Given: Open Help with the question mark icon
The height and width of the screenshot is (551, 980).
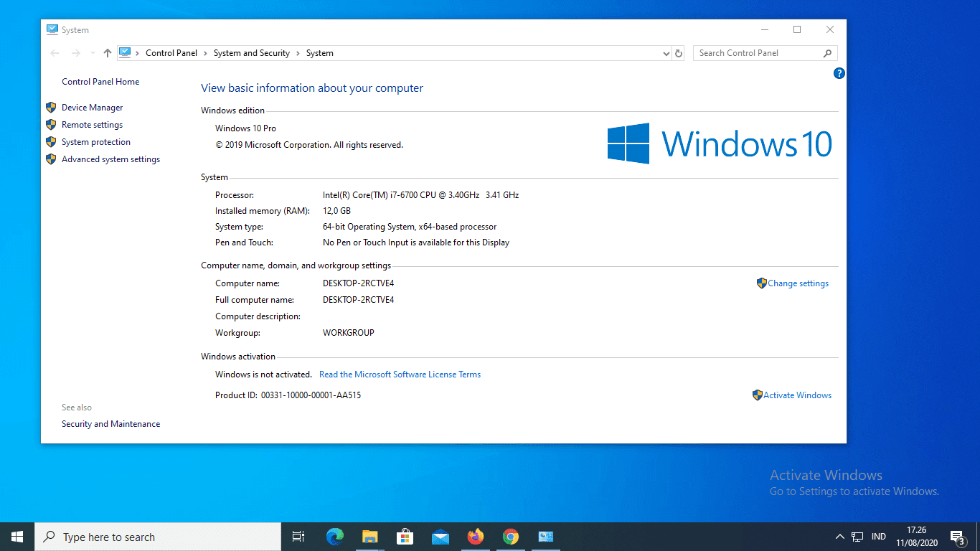Looking at the screenshot, I should pyautogui.click(x=839, y=73).
